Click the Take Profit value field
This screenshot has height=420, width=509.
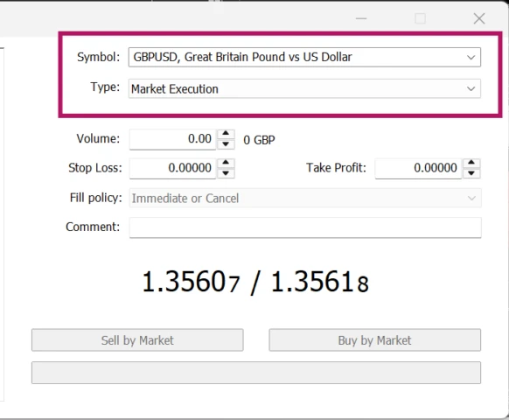(418, 168)
